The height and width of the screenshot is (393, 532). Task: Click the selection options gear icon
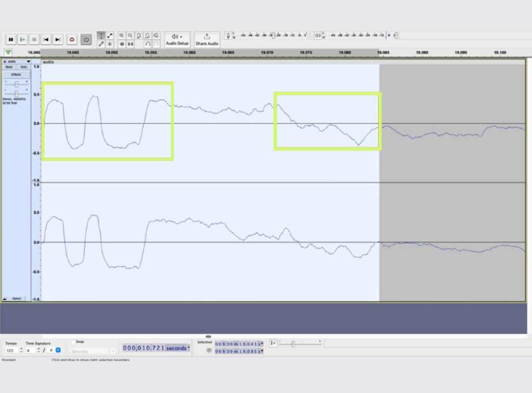pos(209,350)
